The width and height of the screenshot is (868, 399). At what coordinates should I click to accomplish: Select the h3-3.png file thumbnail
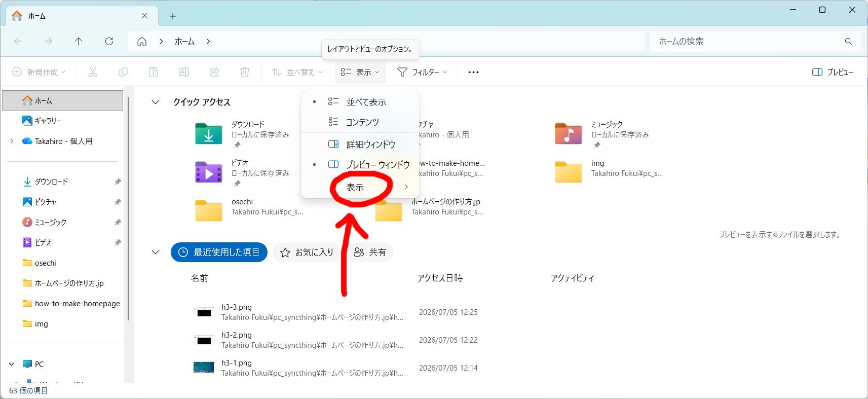204,312
